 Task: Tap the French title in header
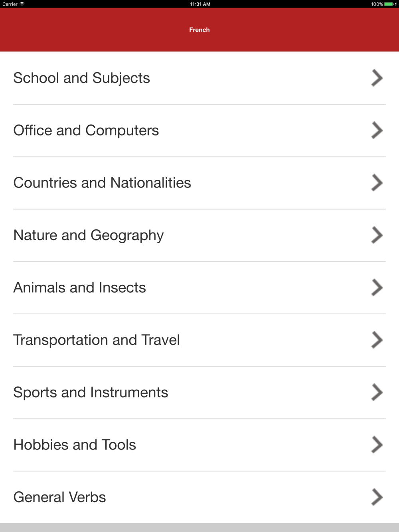(x=199, y=30)
